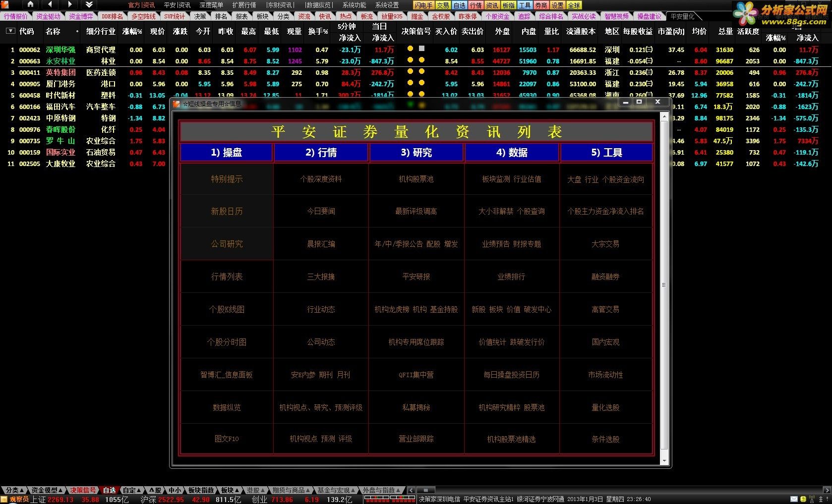This screenshot has width=832, height=504.
Task: Sort by the 涨幅% column header
Action: point(132,31)
